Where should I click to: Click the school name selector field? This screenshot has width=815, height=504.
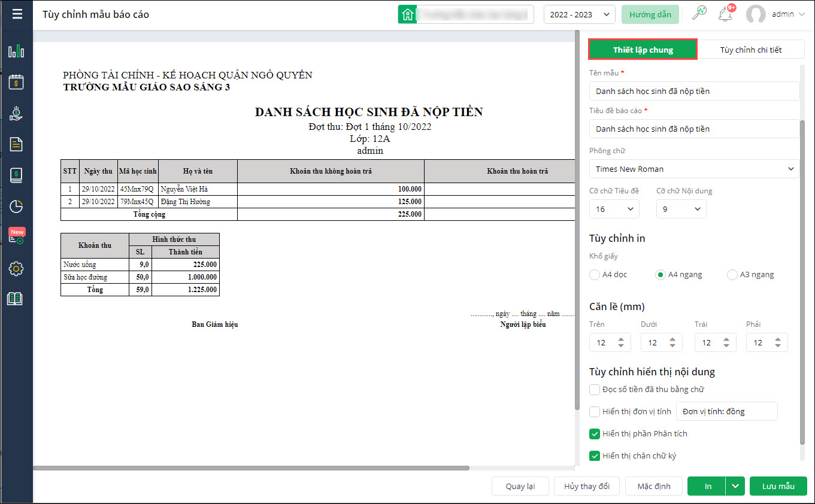point(474,14)
